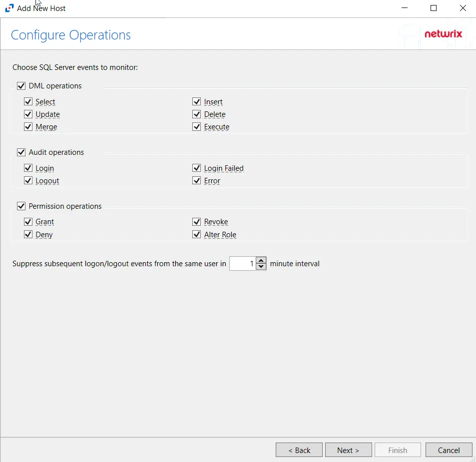Proceed with the Next button
This screenshot has height=462, width=476.
click(348, 450)
